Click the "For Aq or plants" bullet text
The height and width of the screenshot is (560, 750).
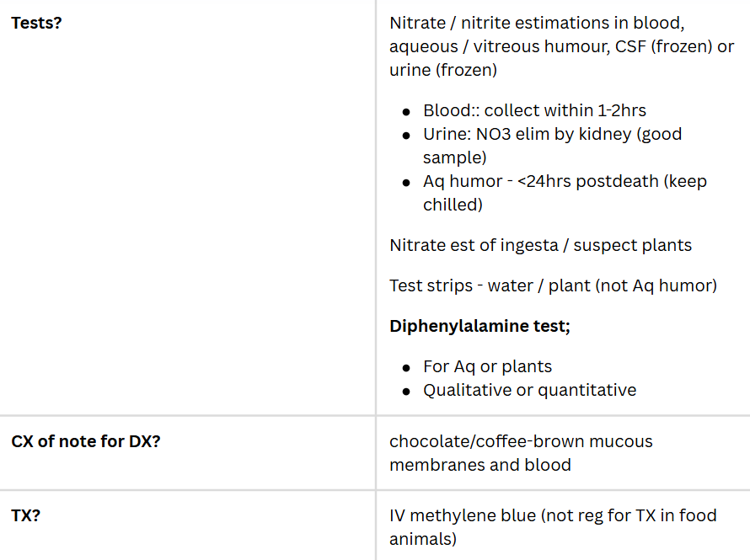coord(487,366)
